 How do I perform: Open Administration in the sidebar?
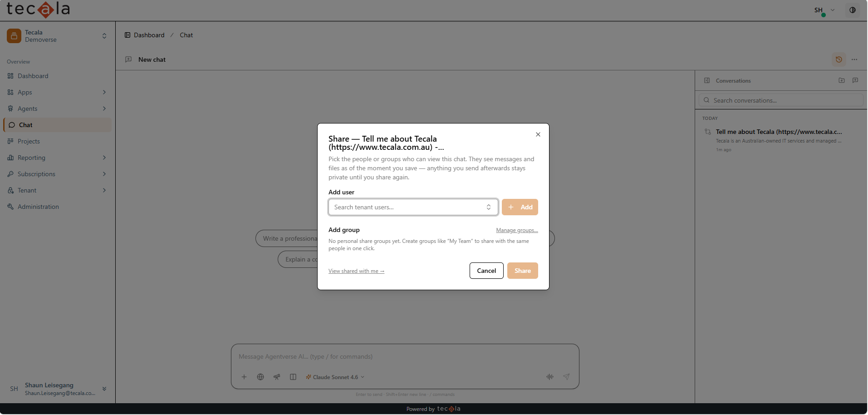(x=58, y=207)
